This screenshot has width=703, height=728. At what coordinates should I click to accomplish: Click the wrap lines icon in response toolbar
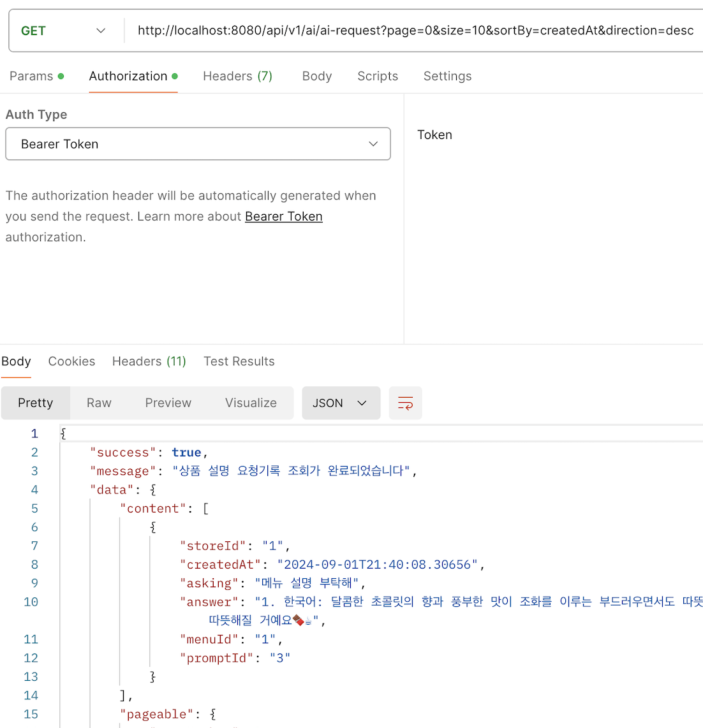(x=405, y=403)
